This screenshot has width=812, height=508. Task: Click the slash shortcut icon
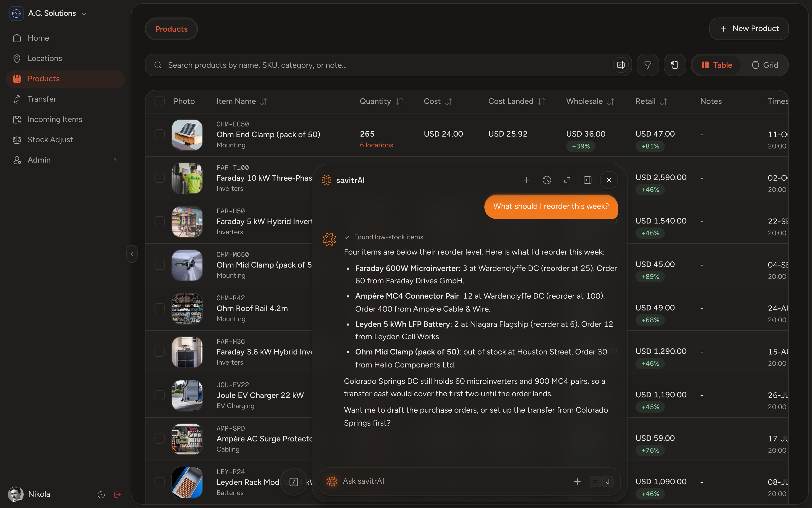(294, 482)
